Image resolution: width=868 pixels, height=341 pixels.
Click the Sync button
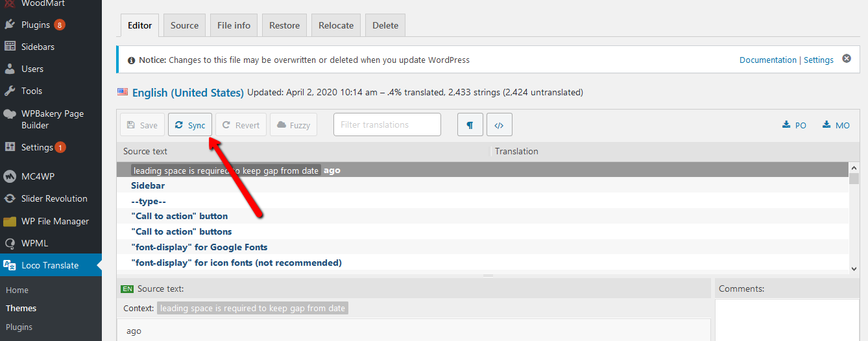(190, 125)
